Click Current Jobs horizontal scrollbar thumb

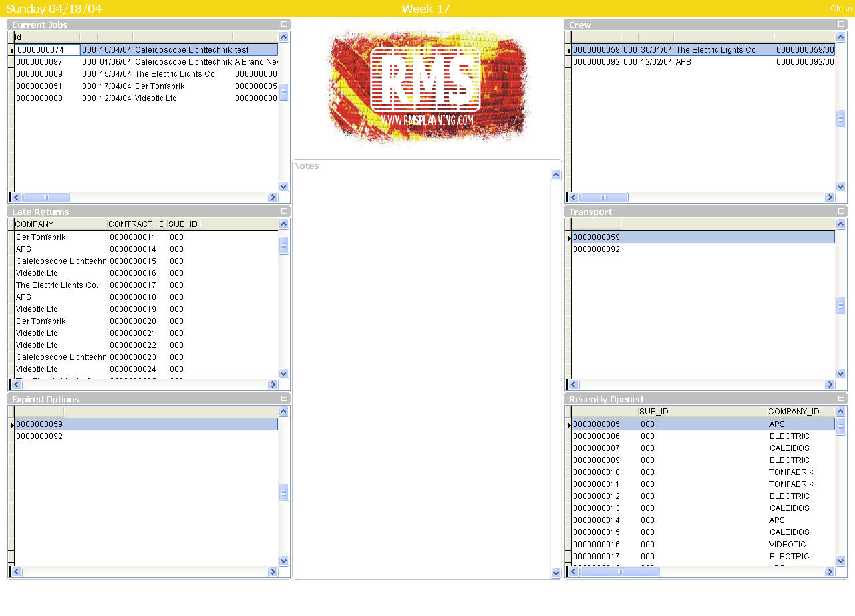coord(47,198)
